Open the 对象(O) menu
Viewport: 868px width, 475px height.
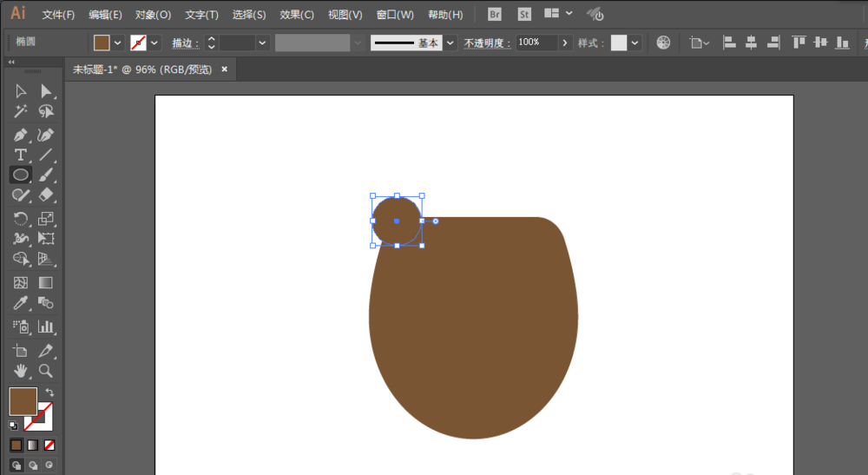(154, 15)
